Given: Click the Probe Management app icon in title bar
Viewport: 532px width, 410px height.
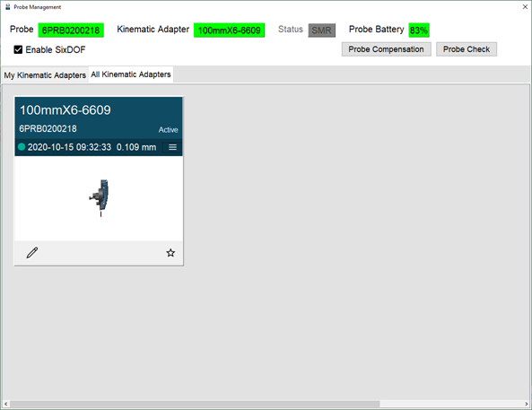Looking at the screenshot, I should point(7,7).
